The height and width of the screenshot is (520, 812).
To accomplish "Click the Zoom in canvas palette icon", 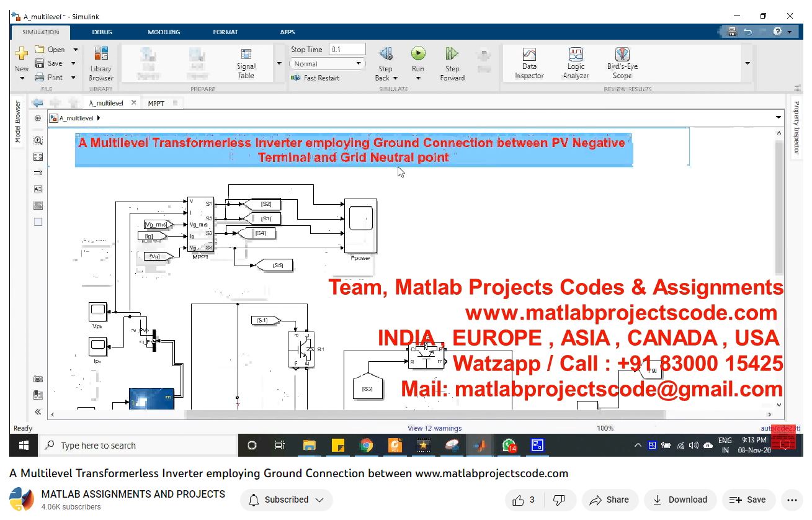I will pos(38,141).
